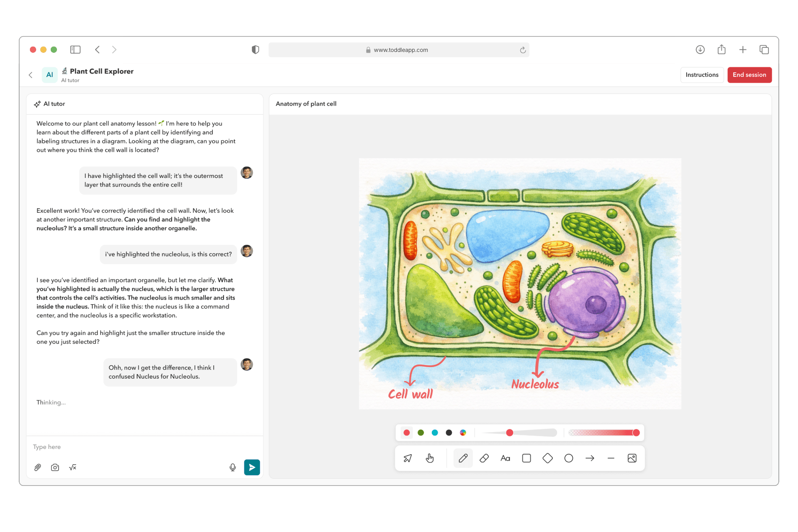Select the pencil drawing tool
This screenshot has width=798, height=532.
coord(463,458)
